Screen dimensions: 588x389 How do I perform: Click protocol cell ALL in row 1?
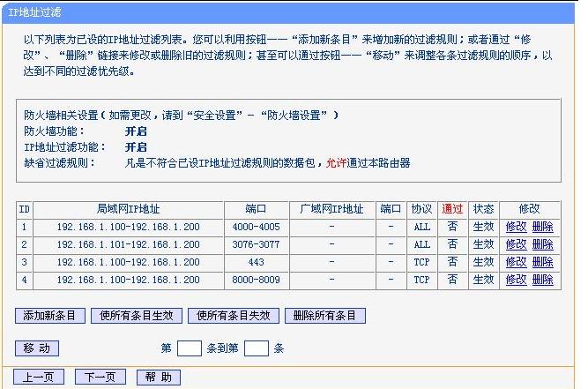(x=421, y=227)
